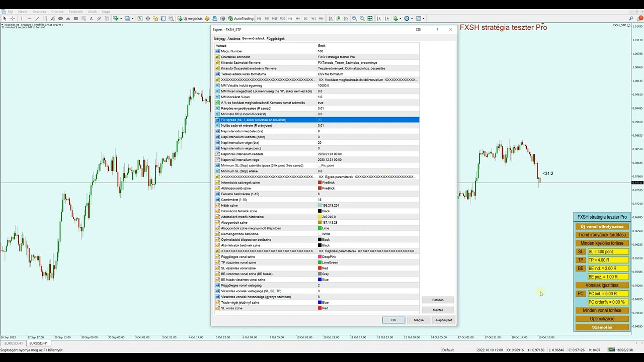This screenshot has height=362, width=644.
Task: Open the templates dropdown
Action: click(x=423, y=19)
